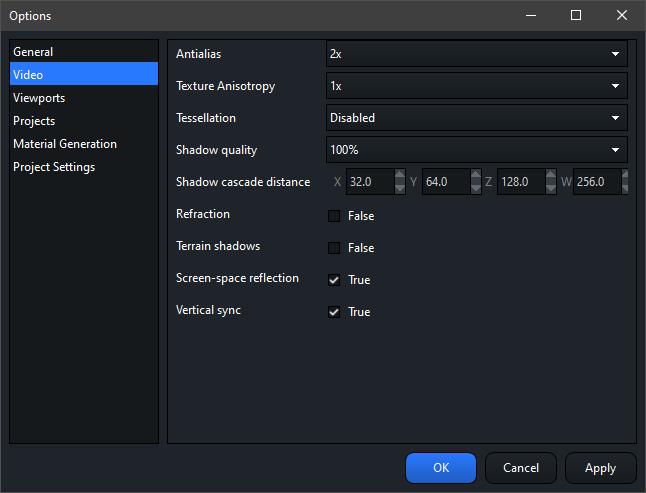This screenshot has height=493, width=646.
Task: Increase the shadow cascade Y value
Action: (475, 176)
